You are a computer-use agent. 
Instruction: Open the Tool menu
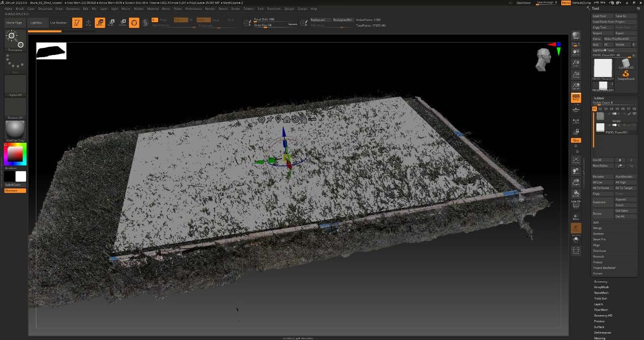point(260,8)
